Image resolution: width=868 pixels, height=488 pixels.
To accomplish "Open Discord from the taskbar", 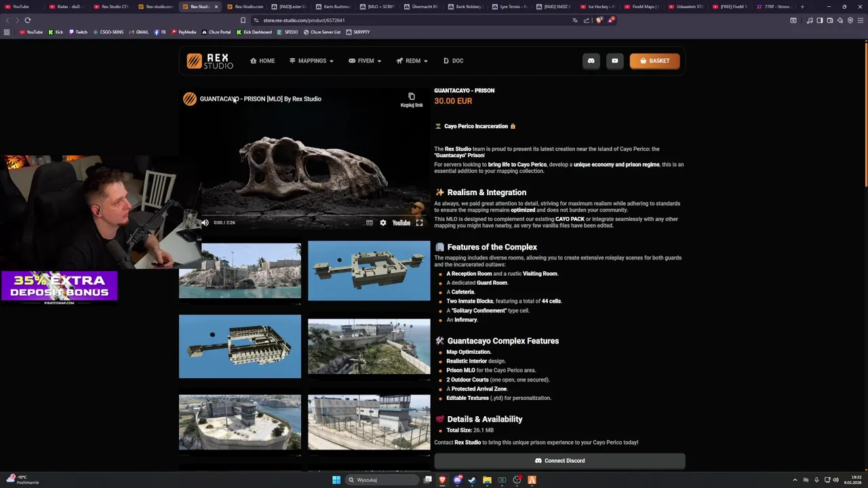I will click(x=458, y=480).
